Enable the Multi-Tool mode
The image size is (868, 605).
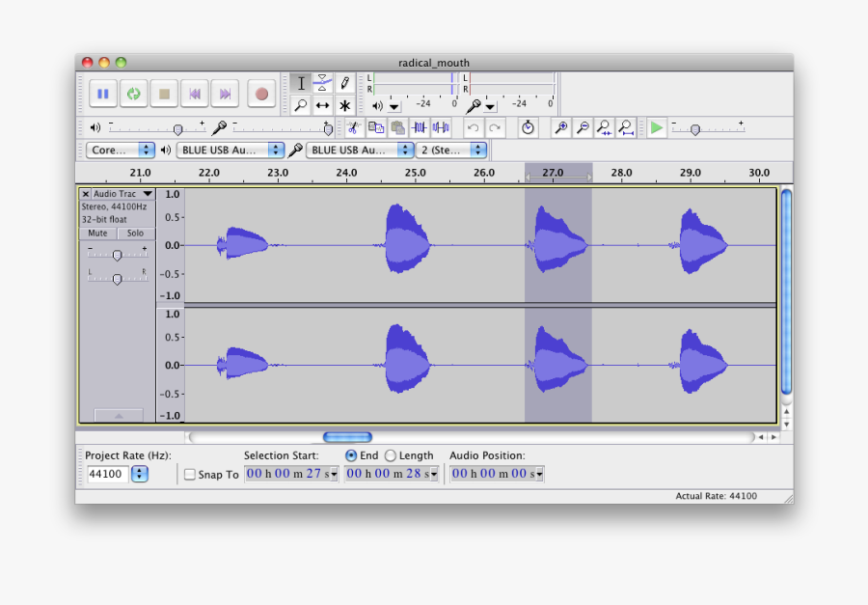344,104
